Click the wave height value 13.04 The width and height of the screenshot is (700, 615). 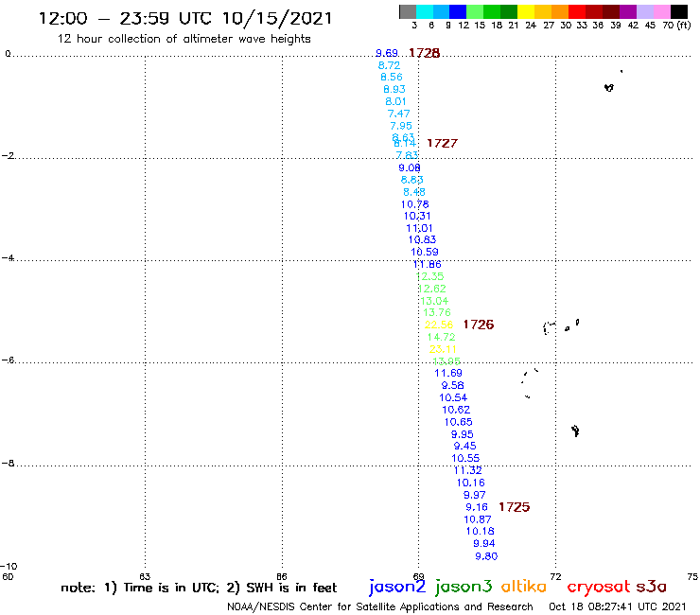(434, 301)
